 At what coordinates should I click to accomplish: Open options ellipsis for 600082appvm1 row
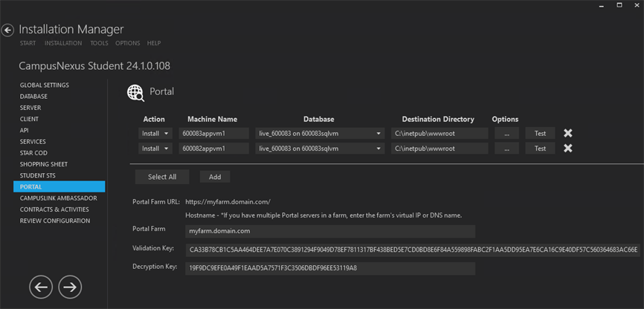[506, 149]
